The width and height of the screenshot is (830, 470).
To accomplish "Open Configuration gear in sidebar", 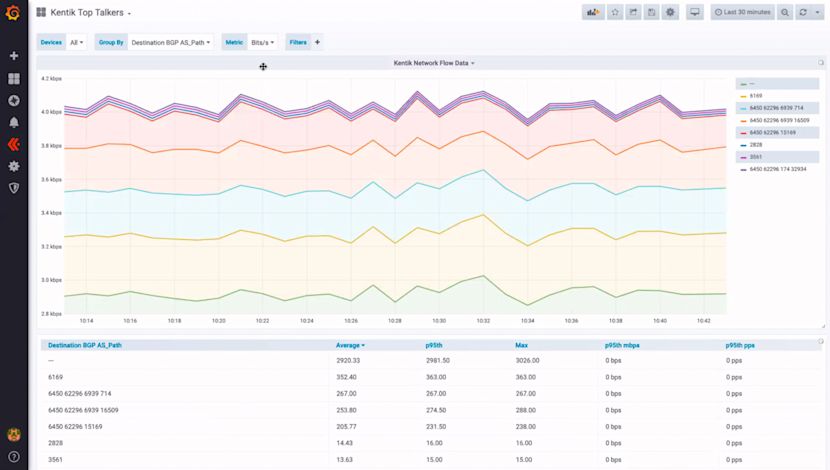I will (14, 166).
